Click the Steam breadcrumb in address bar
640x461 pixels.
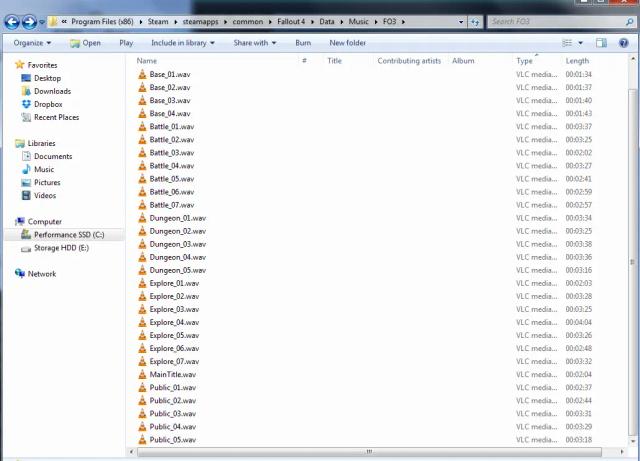158,22
